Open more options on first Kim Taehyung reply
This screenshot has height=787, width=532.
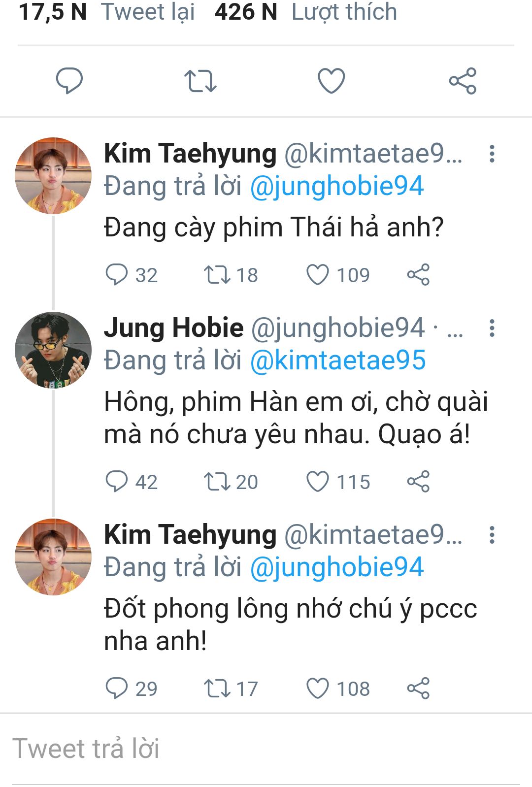pos(492,154)
